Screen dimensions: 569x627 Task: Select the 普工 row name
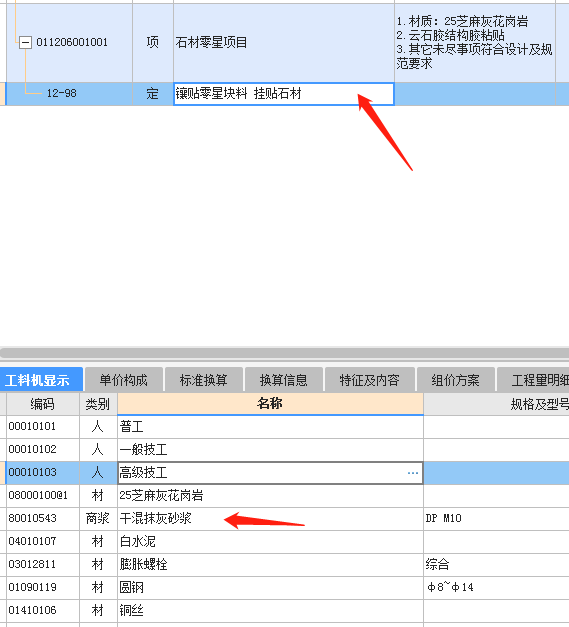coord(270,427)
